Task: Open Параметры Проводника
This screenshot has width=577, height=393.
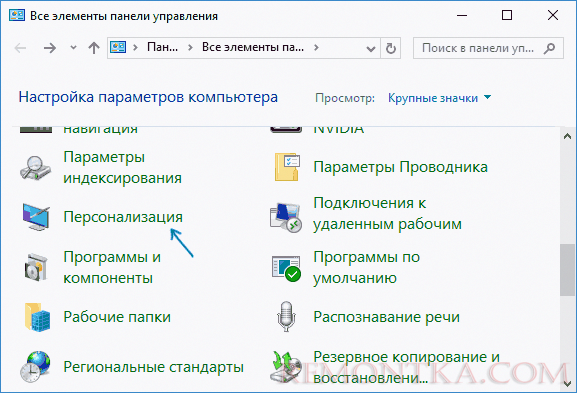Action: (x=400, y=167)
